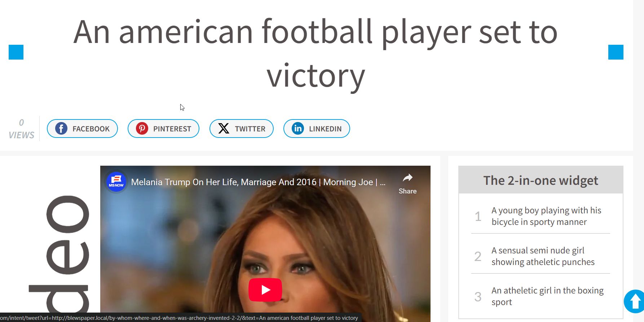Play the YouTube video

click(x=265, y=290)
